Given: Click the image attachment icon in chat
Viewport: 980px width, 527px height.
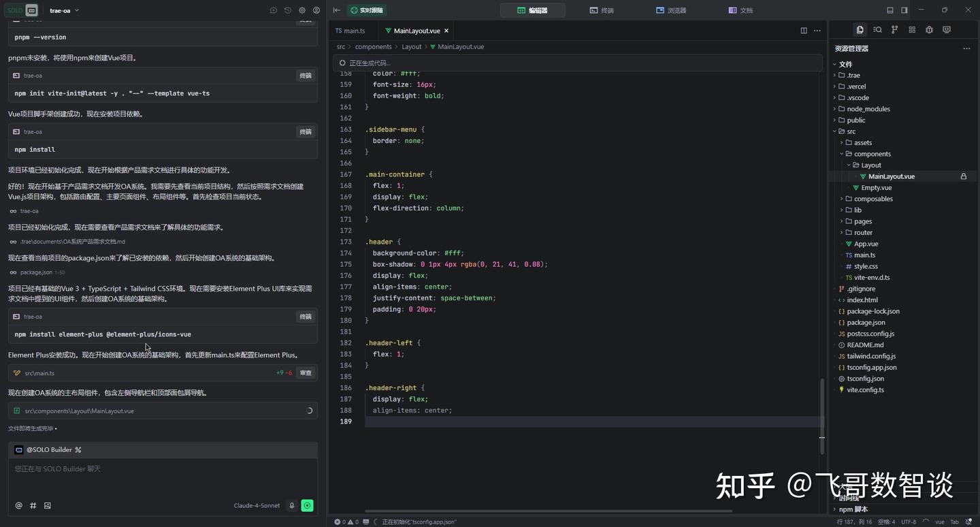Looking at the screenshot, I should click(x=48, y=505).
